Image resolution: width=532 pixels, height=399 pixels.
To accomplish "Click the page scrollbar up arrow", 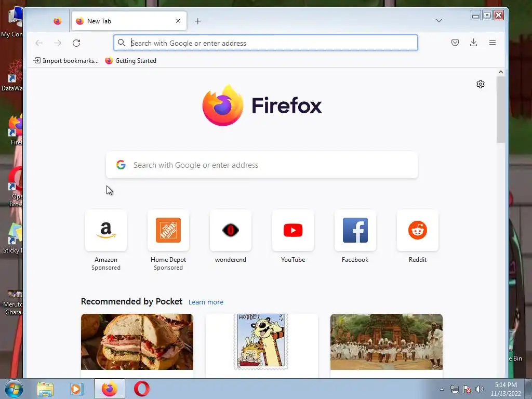I will [500, 72].
